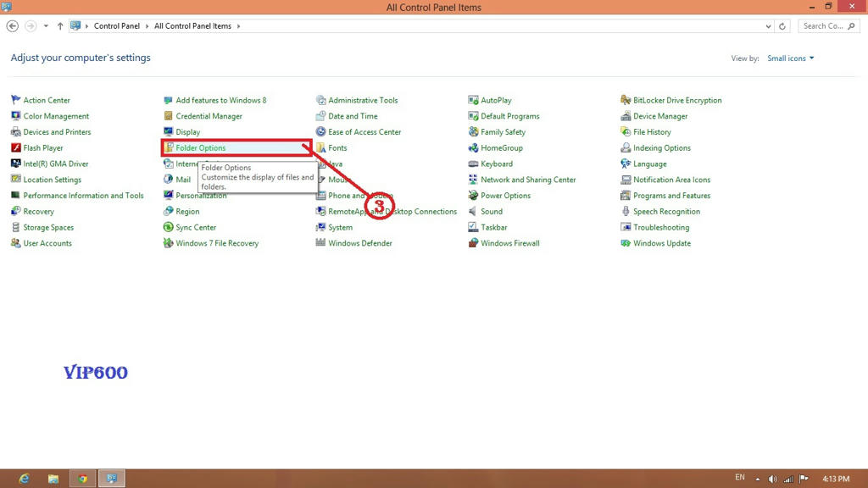The height and width of the screenshot is (488, 868).
Task: Open Family Safety
Action: [503, 131]
